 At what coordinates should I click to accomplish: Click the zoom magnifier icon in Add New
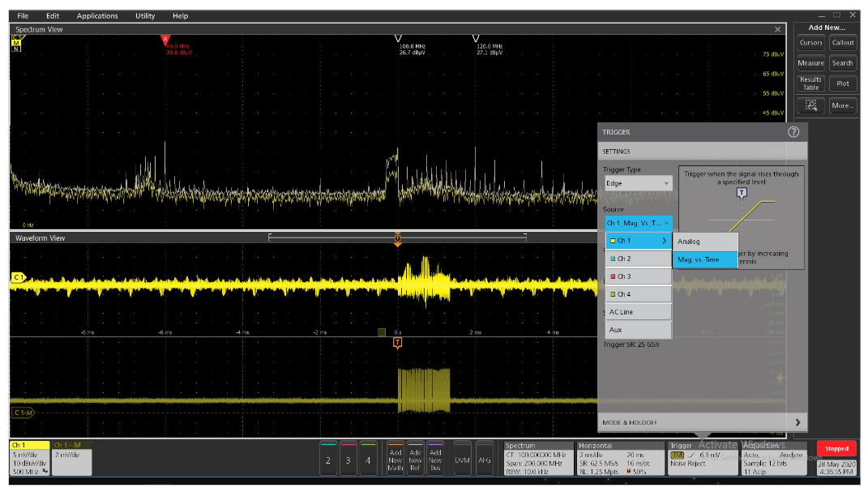(x=811, y=105)
